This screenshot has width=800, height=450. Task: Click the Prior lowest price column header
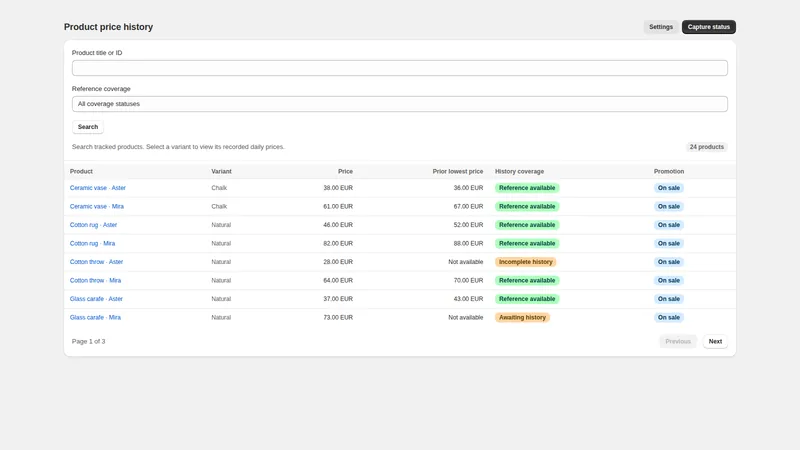click(458, 171)
